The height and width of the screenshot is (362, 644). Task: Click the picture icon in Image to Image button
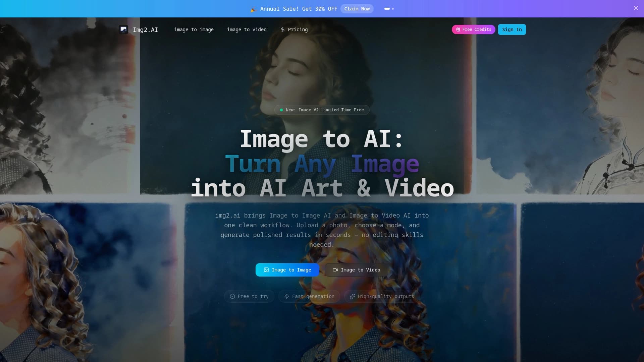pos(266,270)
